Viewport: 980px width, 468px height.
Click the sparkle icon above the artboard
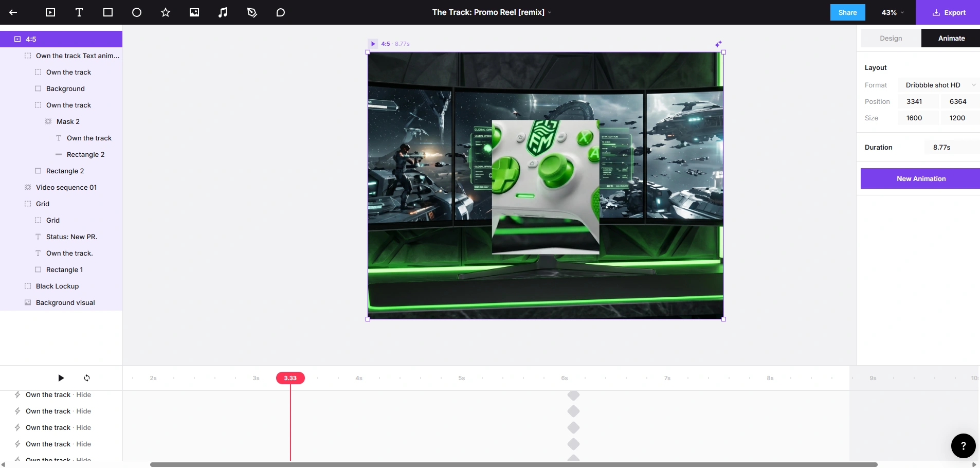718,44
